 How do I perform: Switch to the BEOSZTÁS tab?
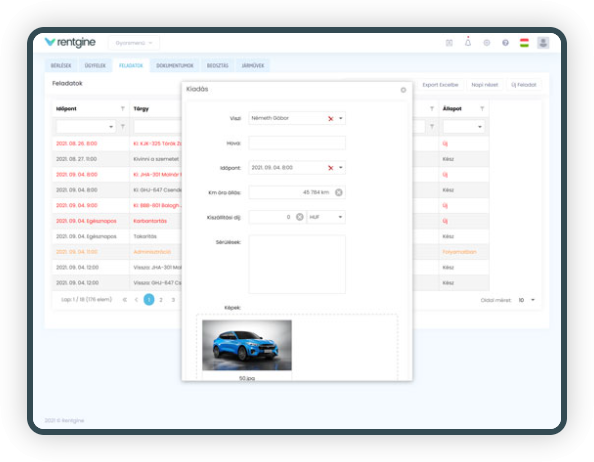[x=217, y=66]
